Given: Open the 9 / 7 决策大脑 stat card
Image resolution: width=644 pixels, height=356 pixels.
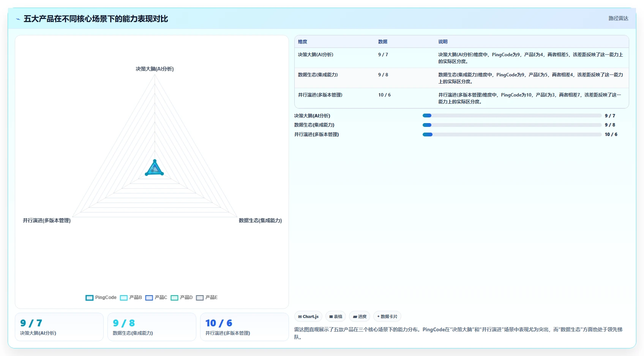Looking at the screenshot, I should [59, 327].
